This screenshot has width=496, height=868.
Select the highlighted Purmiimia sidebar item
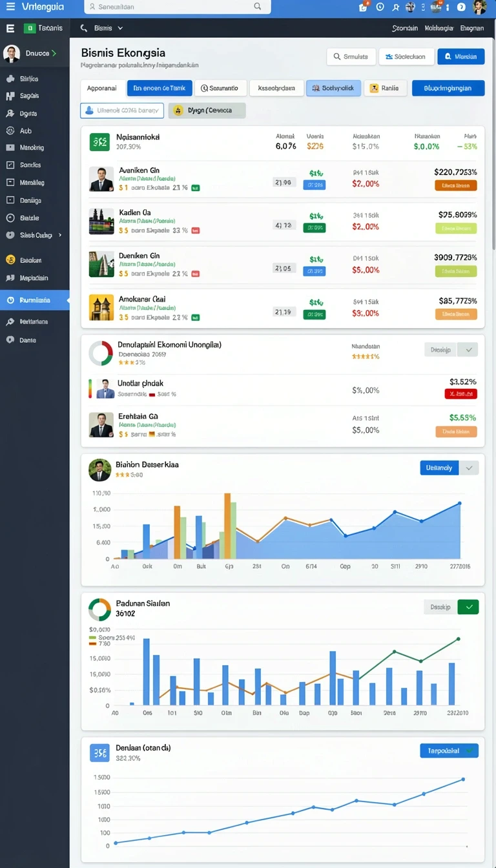35,300
